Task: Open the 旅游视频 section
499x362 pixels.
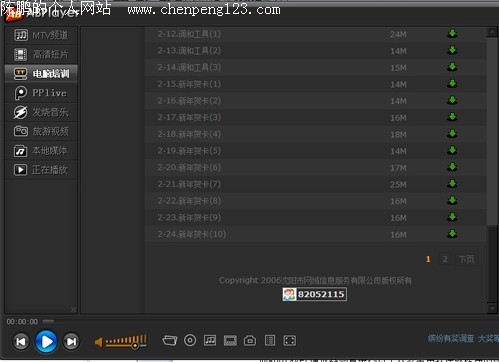Action: 41,131
